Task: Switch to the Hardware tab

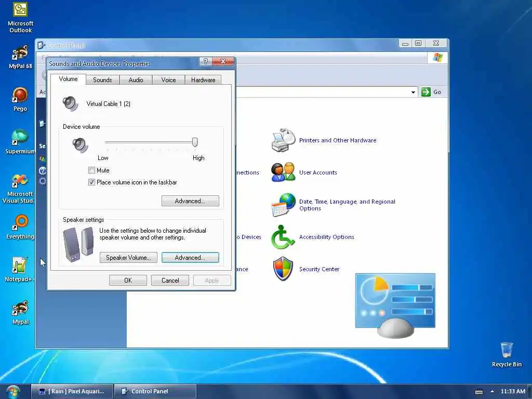Action: [x=203, y=79]
